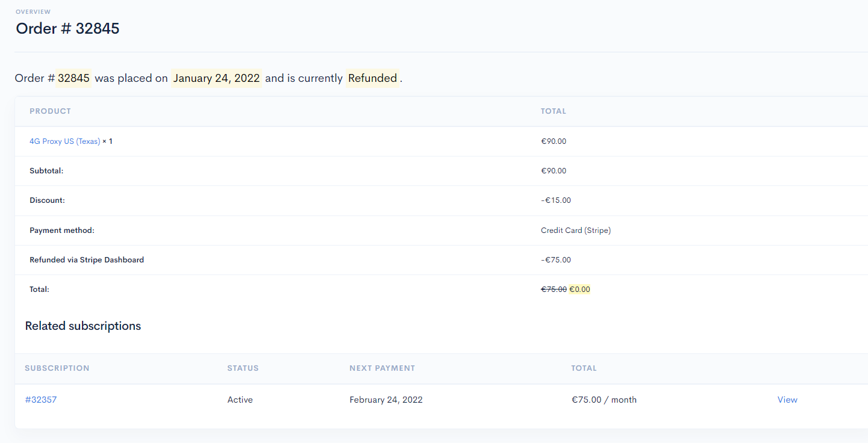Click the STATUS column header
The height and width of the screenshot is (443, 868).
pyautogui.click(x=243, y=368)
